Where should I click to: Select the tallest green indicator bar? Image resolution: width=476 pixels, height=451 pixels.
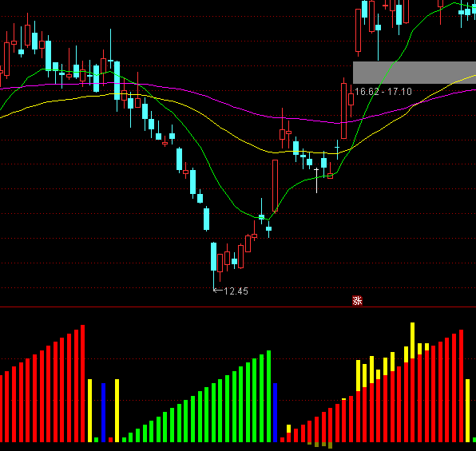[268, 396]
